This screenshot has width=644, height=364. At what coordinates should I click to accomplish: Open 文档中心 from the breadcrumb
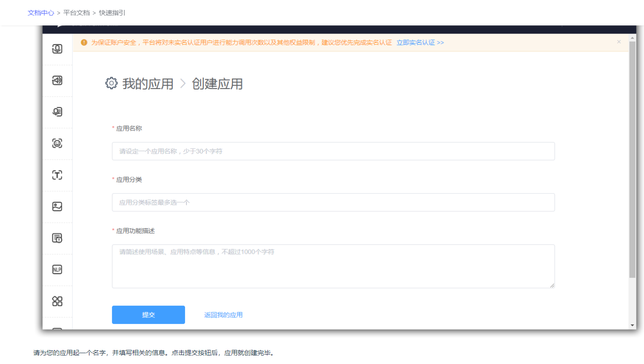coord(41,13)
